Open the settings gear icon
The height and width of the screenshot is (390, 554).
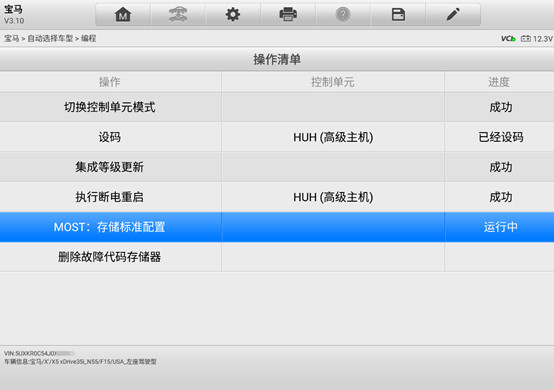click(x=233, y=15)
